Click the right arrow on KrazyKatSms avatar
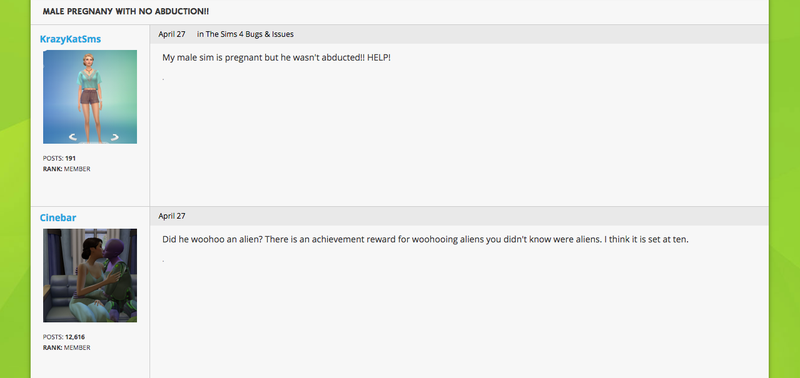The image size is (800, 378). tap(115, 137)
